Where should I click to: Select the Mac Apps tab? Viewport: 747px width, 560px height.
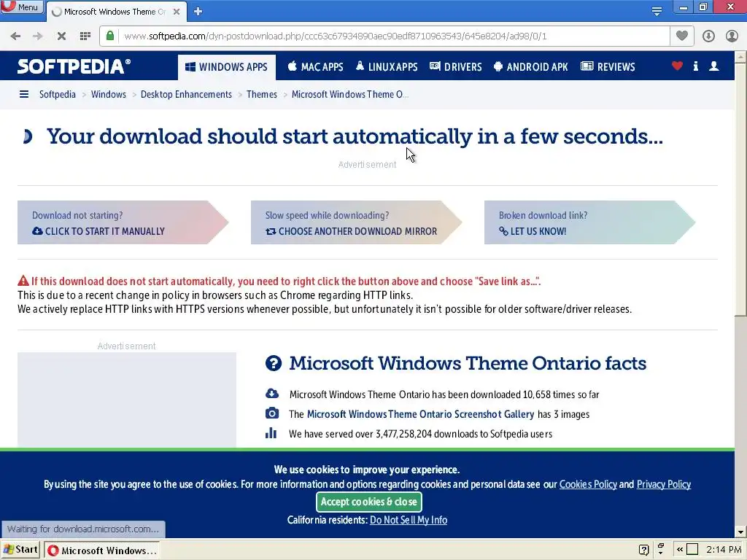(x=315, y=67)
